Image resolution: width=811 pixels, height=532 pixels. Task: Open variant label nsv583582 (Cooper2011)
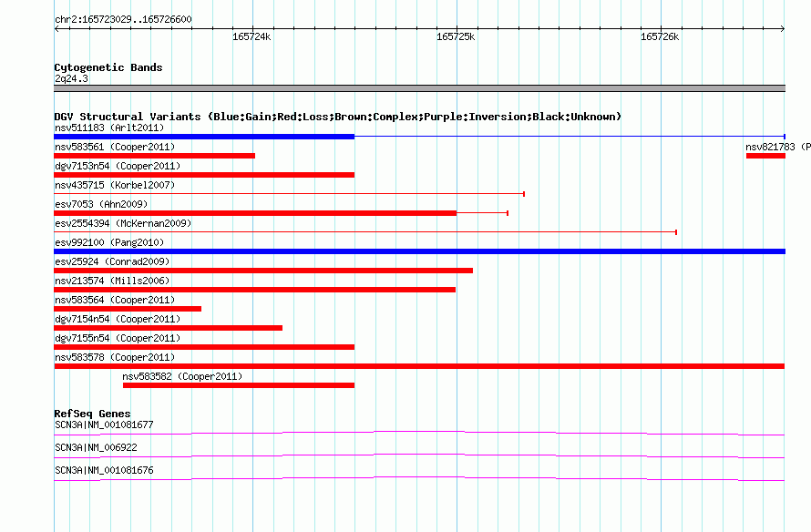tap(182, 376)
